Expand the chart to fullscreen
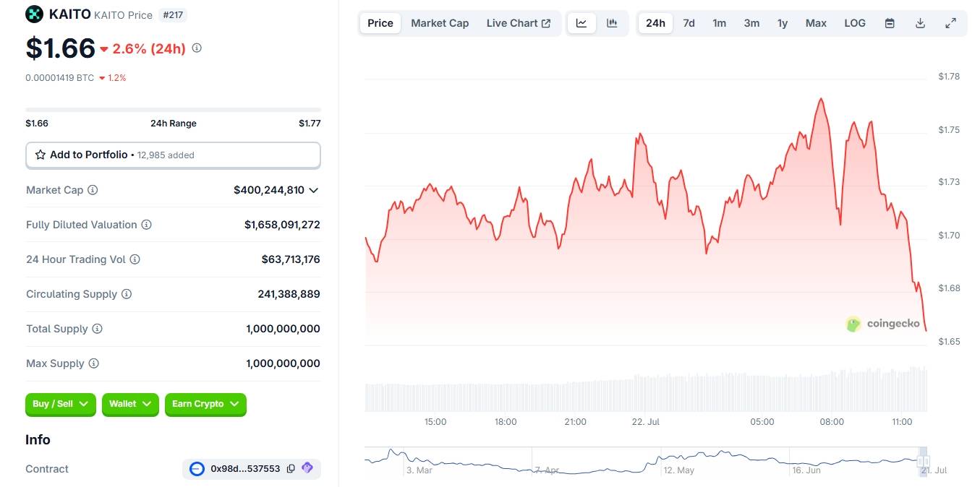This screenshot has width=980, height=487. [950, 23]
